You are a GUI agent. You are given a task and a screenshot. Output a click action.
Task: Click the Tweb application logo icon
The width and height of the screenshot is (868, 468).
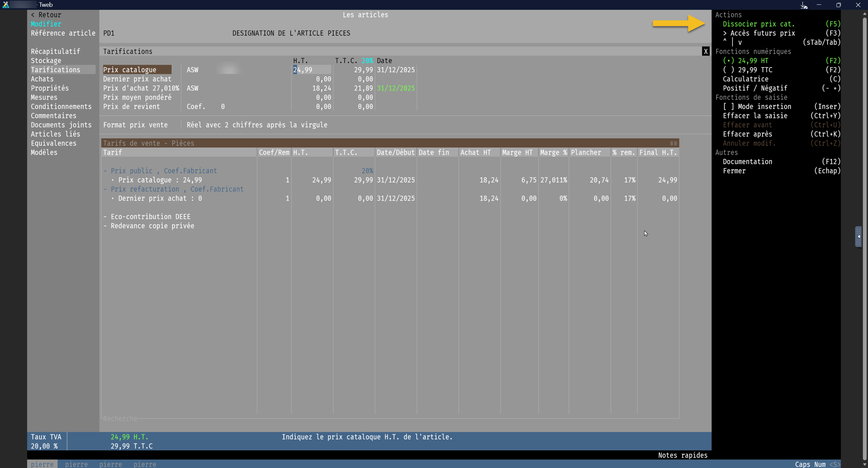6,5
